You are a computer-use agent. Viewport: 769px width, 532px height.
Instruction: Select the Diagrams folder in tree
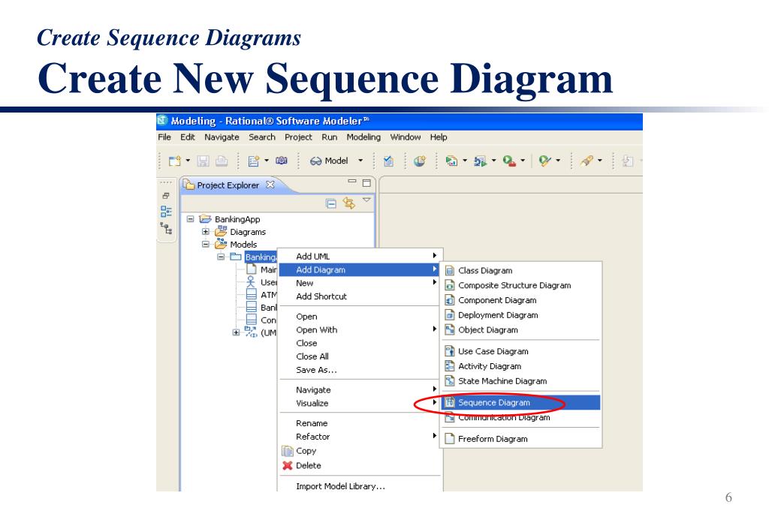(x=248, y=232)
